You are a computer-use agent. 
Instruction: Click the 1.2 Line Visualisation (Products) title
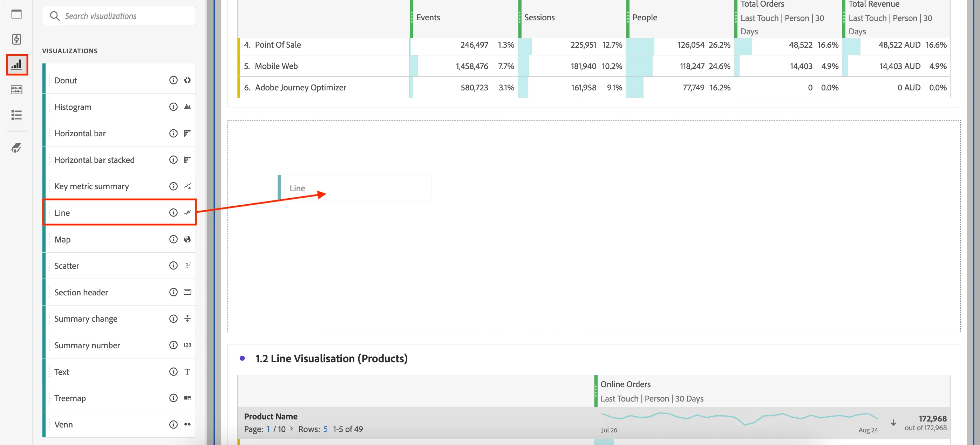tap(331, 358)
